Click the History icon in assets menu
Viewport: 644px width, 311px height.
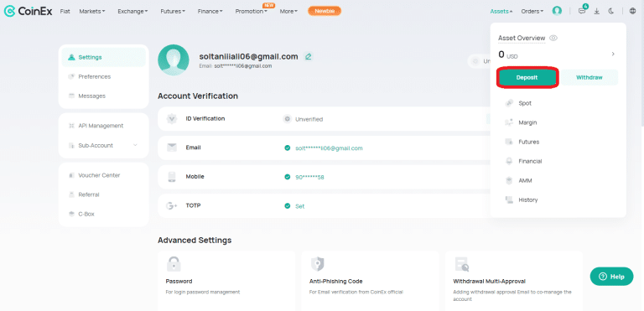click(x=509, y=200)
